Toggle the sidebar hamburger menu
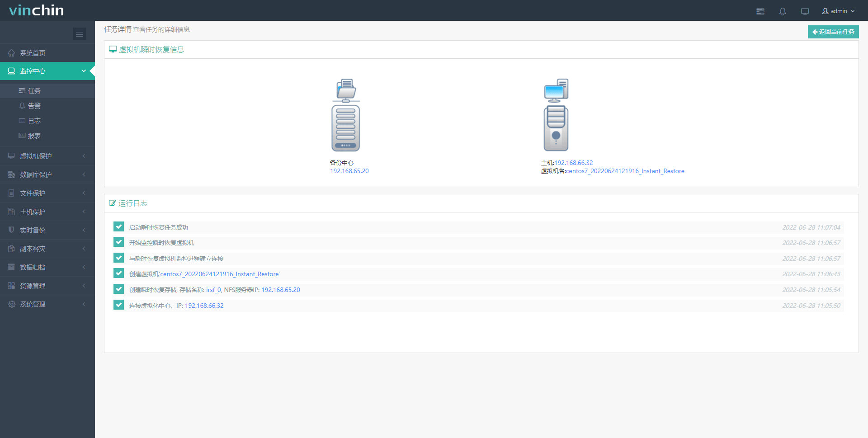Viewport: 868px width, 438px height. pyautogui.click(x=80, y=33)
